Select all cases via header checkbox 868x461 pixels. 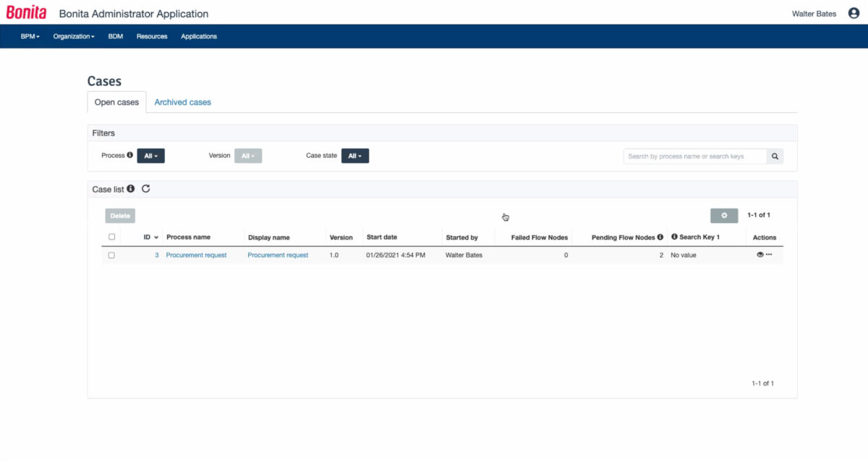pyautogui.click(x=111, y=237)
